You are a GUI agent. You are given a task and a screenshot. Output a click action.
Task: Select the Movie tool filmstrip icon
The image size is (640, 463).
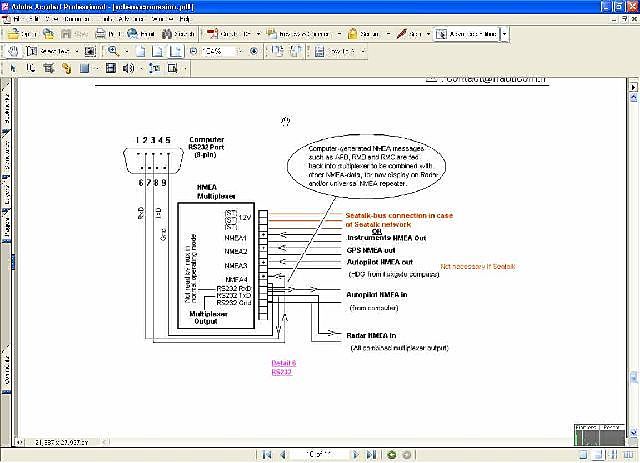111,68
